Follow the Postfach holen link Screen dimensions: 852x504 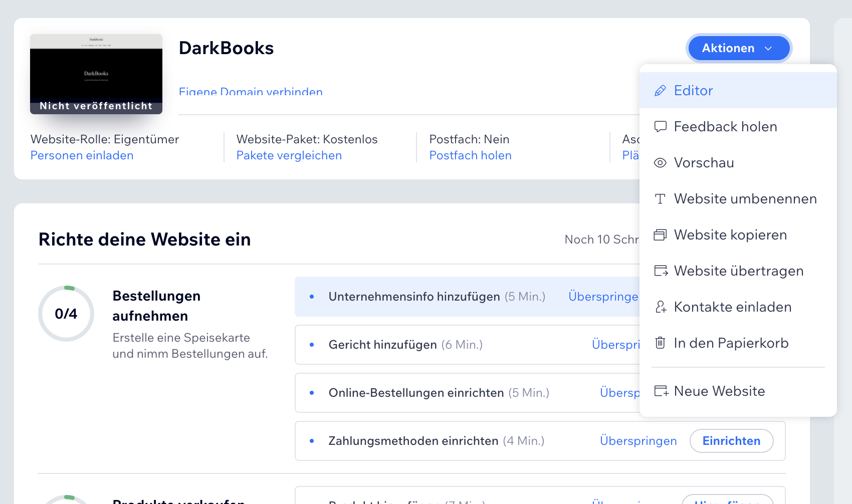pos(471,155)
